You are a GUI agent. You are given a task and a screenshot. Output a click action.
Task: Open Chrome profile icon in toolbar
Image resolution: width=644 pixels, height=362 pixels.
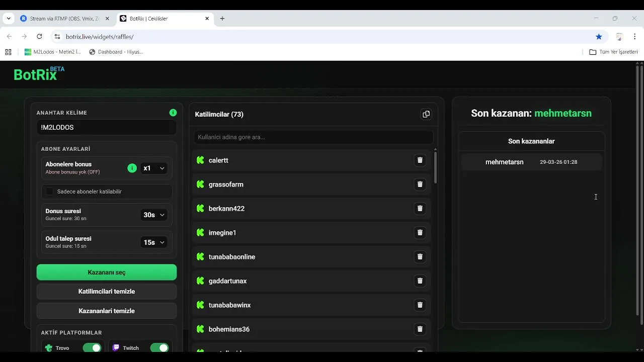[x=620, y=37]
